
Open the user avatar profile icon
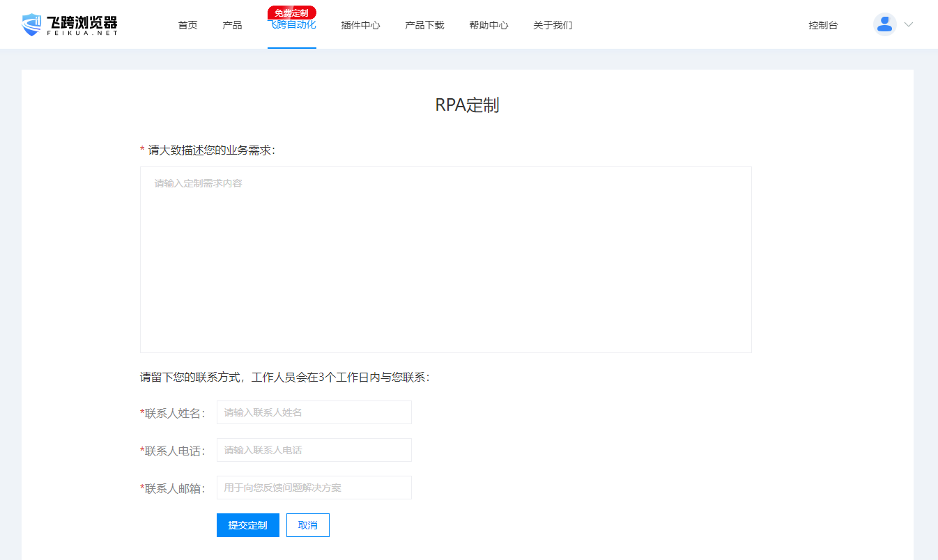[884, 24]
